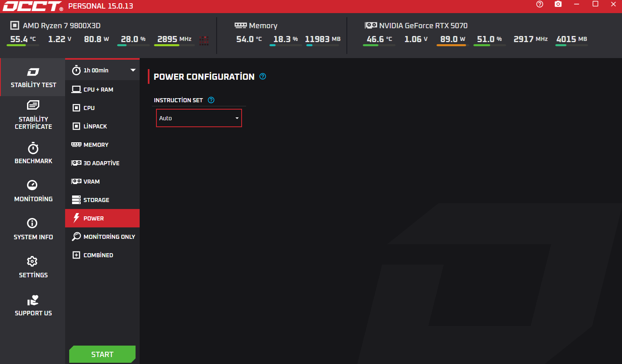The width and height of the screenshot is (622, 364).
Task: Select the Storage test
Action: (x=102, y=200)
